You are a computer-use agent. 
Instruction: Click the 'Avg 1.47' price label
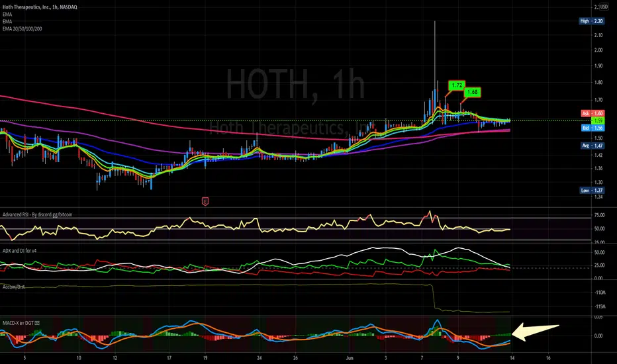coord(593,146)
